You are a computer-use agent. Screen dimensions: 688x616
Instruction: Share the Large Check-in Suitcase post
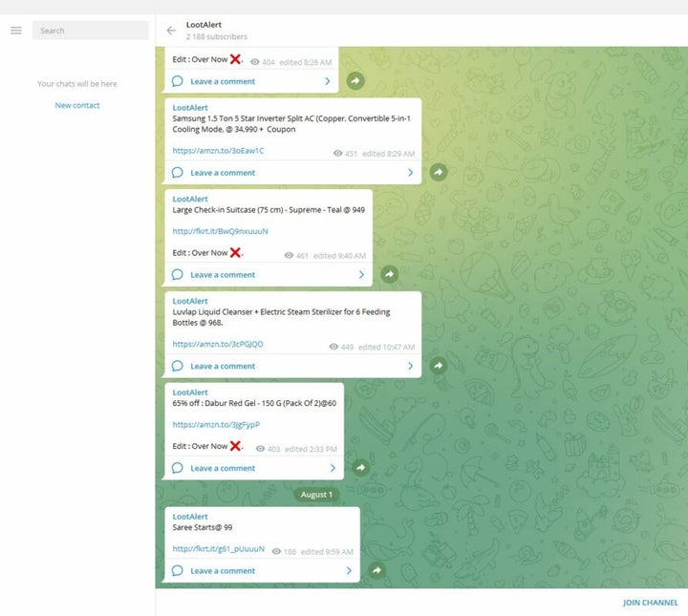tap(389, 274)
